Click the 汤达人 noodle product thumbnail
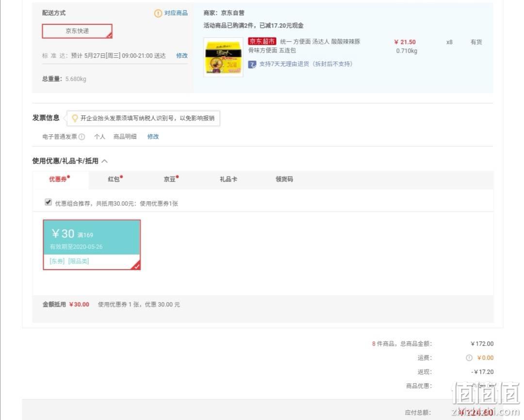Viewport: 524px width, 420px height. click(223, 57)
